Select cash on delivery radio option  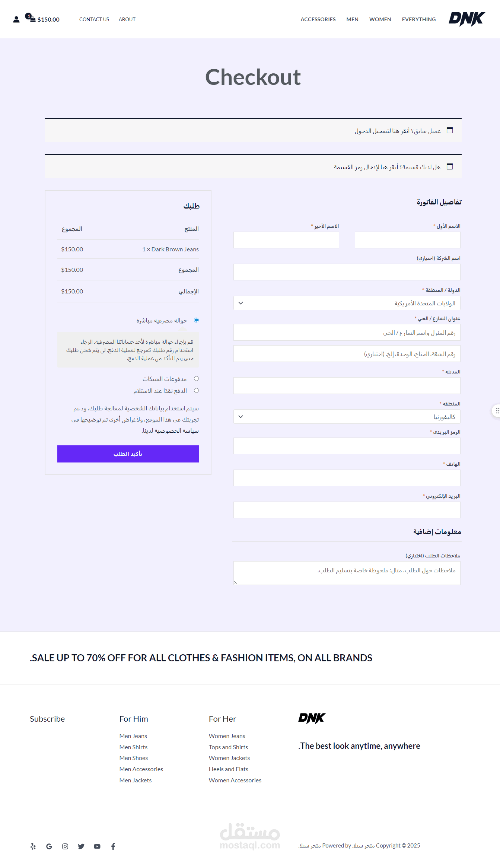click(x=196, y=391)
